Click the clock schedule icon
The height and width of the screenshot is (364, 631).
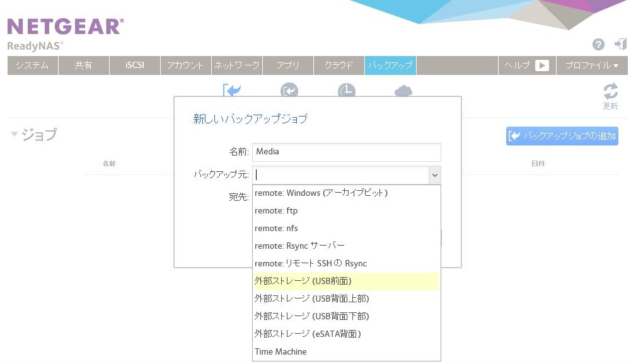346,91
